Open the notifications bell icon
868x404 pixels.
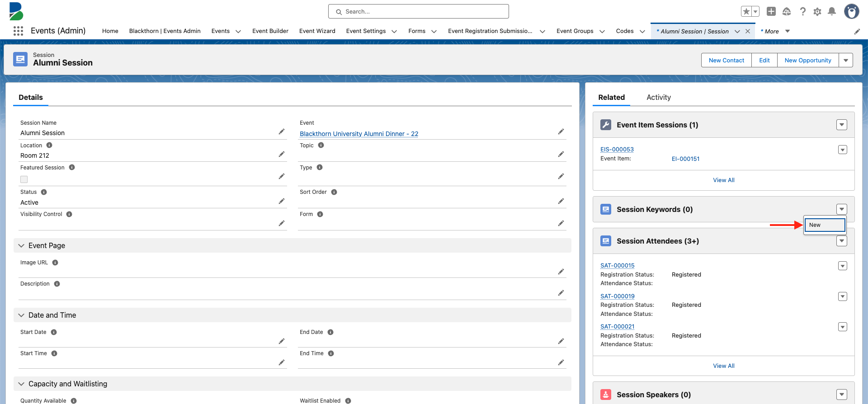click(x=832, y=11)
